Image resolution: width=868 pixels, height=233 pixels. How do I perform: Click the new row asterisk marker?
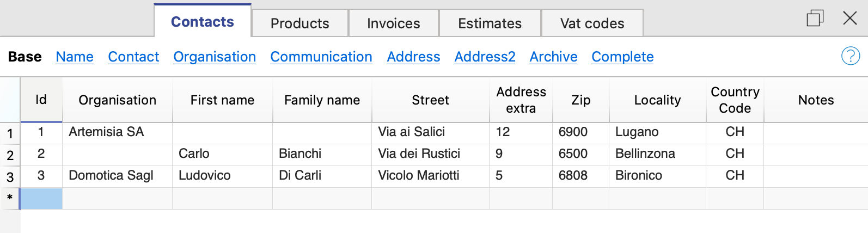10,198
